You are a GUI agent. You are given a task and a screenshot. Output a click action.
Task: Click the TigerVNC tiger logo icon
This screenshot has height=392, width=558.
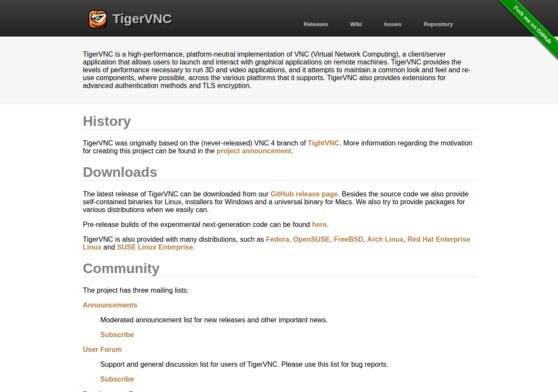point(98,19)
